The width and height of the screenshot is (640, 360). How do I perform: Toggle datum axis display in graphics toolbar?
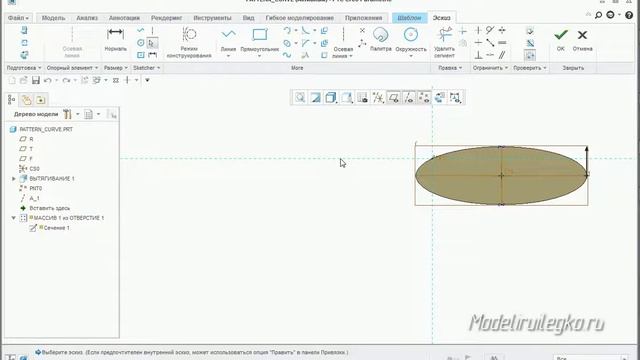pos(409,98)
